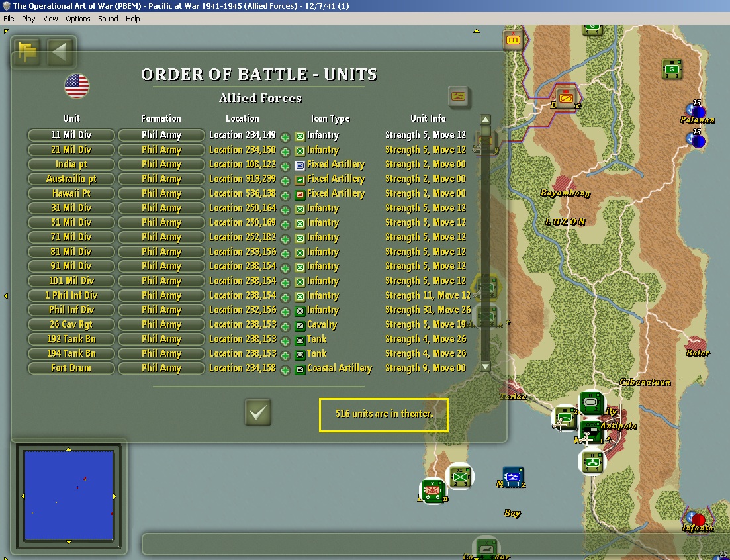Select the Hawaii Pt unit button
The height and width of the screenshot is (560, 730).
click(71, 193)
